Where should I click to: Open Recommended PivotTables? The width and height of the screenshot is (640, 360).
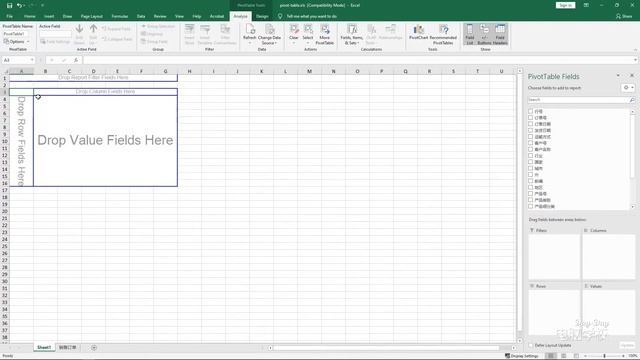pyautogui.click(x=443, y=34)
